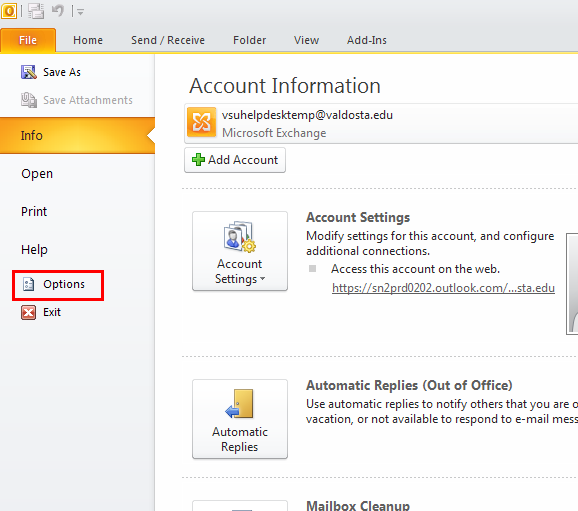Open the sn2prd0202.outlook.com web access link
Image resolution: width=578 pixels, height=511 pixels.
point(443,288)
